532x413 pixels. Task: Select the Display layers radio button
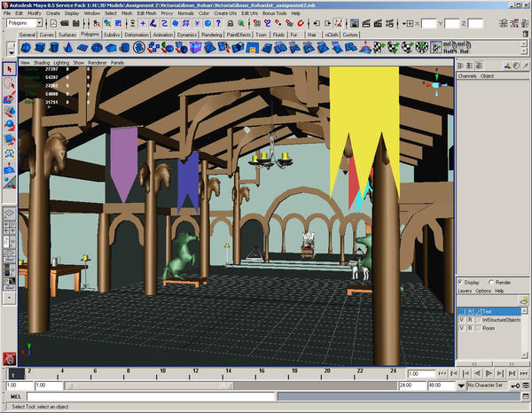tap(460, 282)
